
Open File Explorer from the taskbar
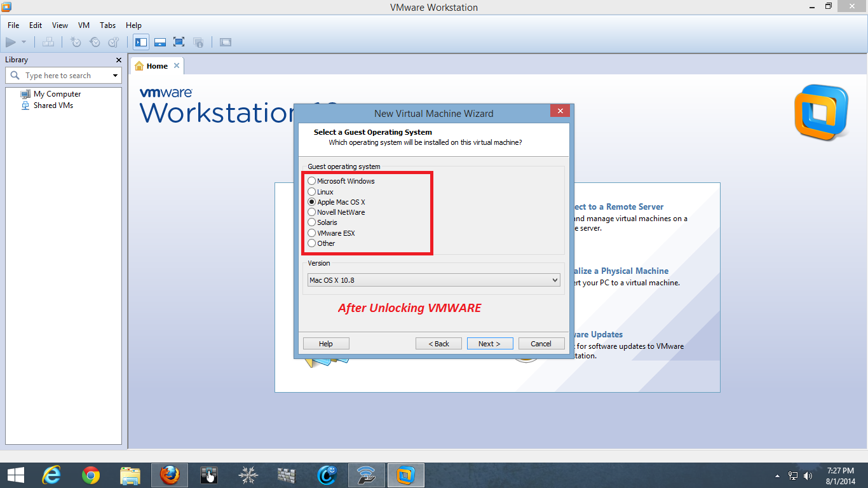130,475
